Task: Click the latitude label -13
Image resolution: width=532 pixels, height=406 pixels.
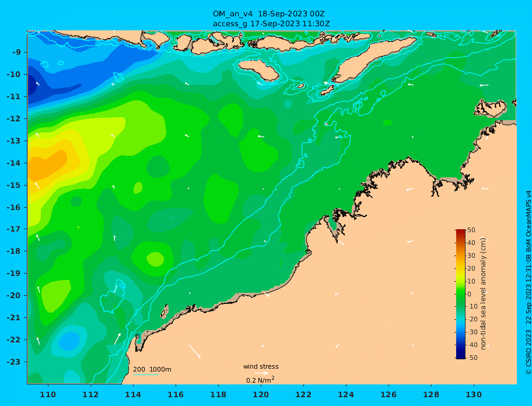Action: coord(13,141)
